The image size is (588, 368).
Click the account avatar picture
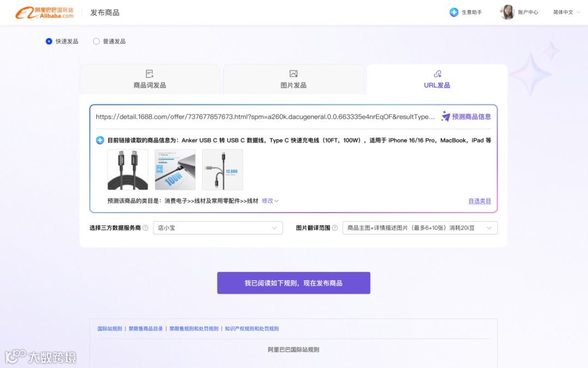507,12
